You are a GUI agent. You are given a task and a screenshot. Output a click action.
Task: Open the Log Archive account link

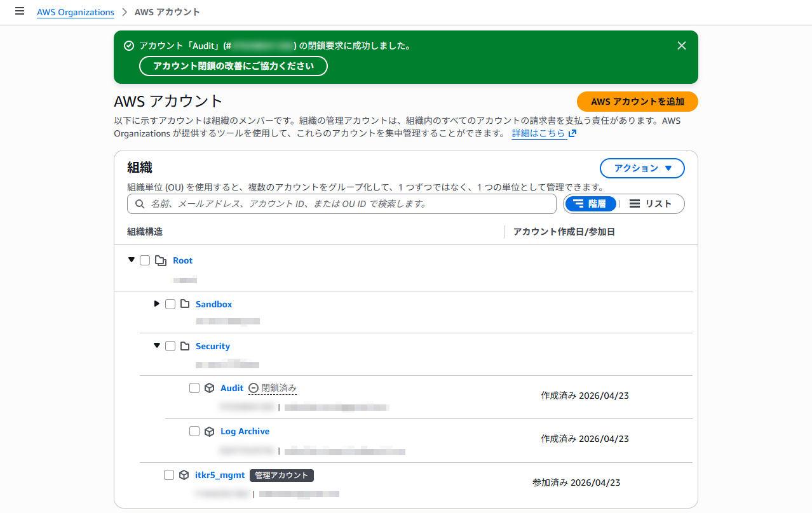245,431
